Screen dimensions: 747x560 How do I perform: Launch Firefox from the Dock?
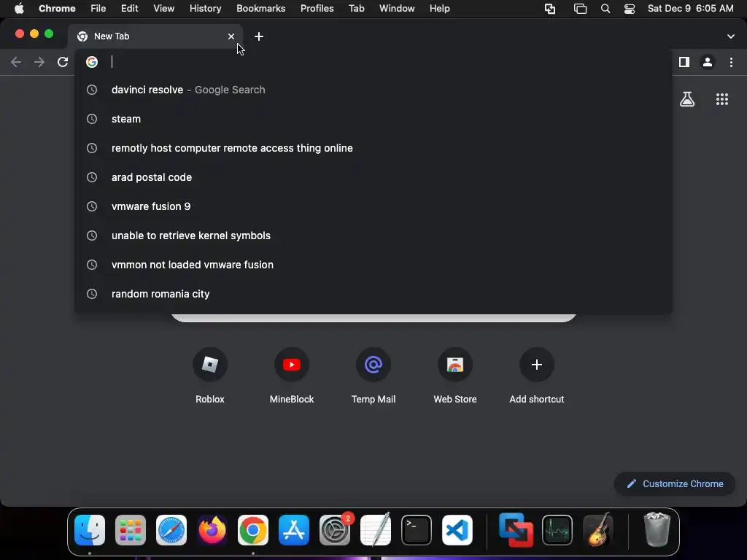212,530
